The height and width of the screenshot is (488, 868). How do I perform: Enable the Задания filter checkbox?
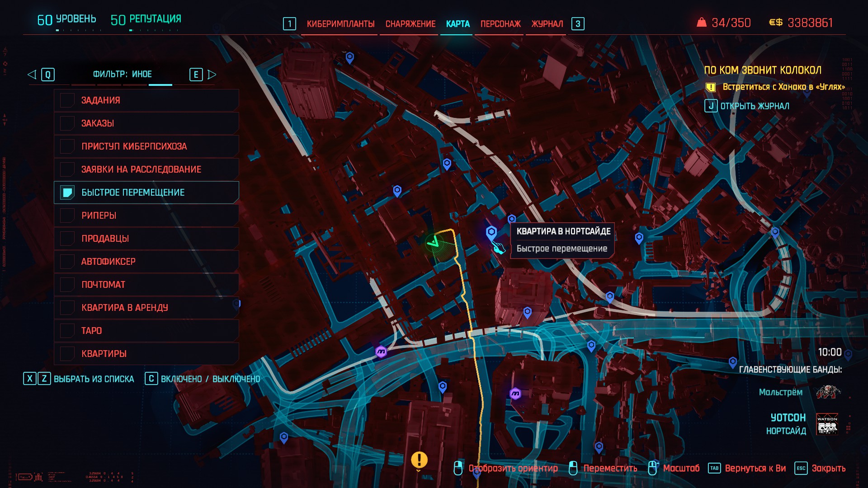(67, 100)
